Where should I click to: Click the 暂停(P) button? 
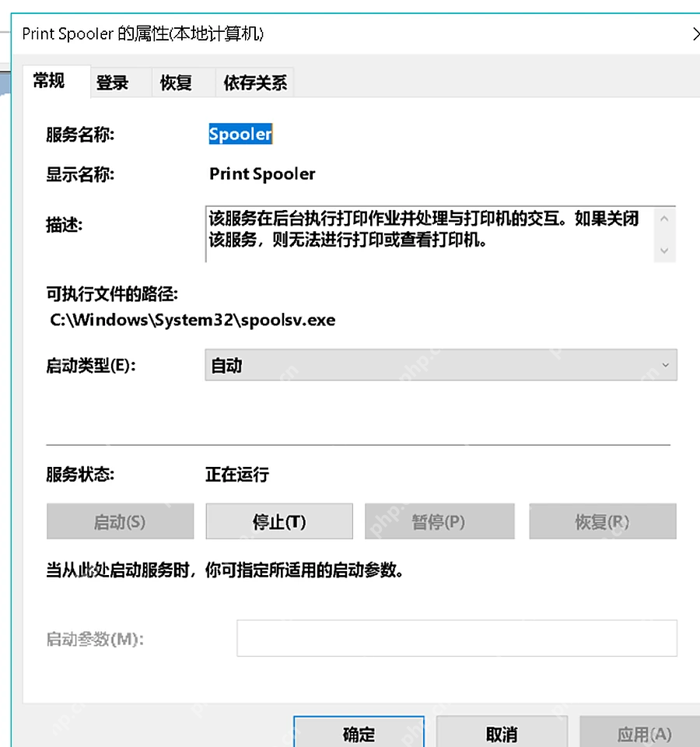[x=439, y=521]
